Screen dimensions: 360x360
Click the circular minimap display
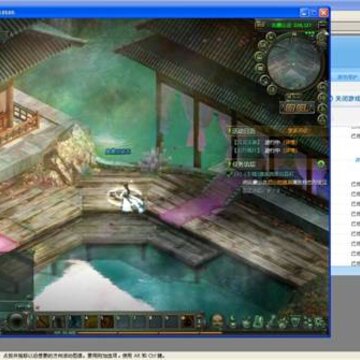pyautogui.click(x=295, y=63)
